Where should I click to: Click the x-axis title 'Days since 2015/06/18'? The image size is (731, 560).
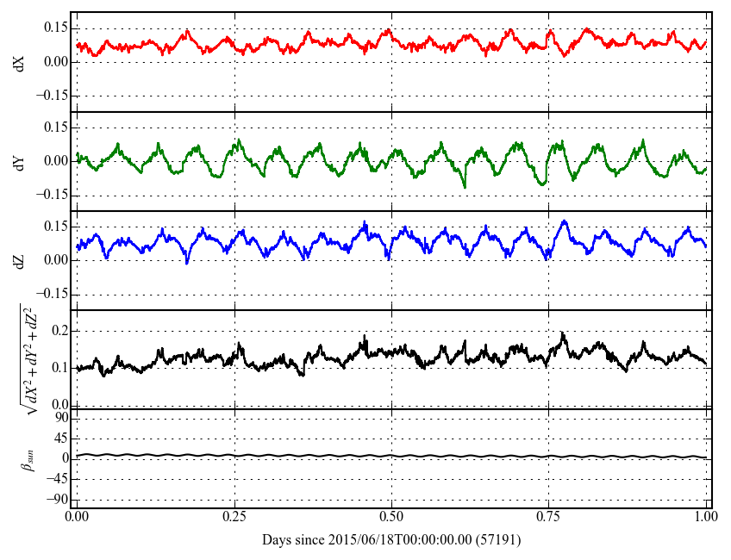(391, 539)
